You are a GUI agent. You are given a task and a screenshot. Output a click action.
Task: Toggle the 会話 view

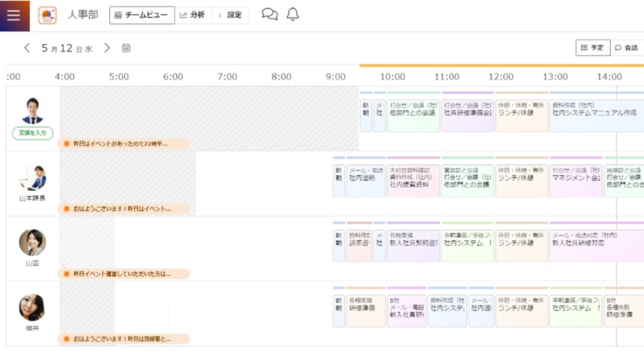626,48
